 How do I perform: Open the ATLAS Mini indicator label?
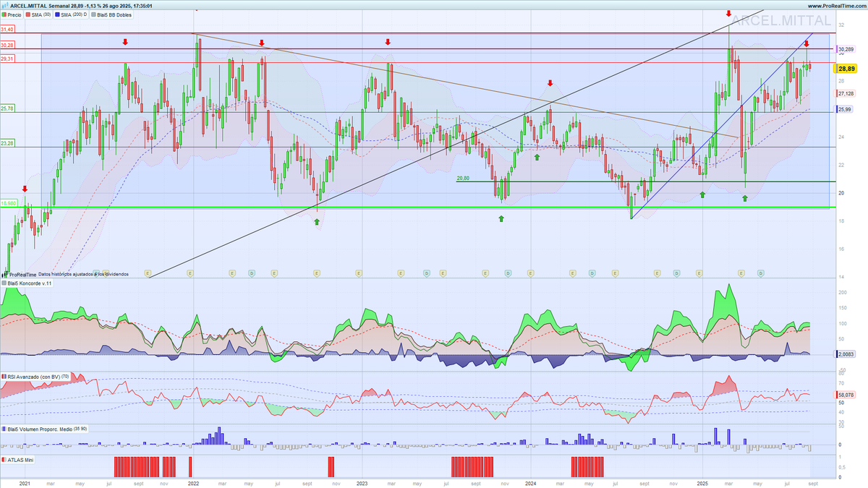pos(20,459)
